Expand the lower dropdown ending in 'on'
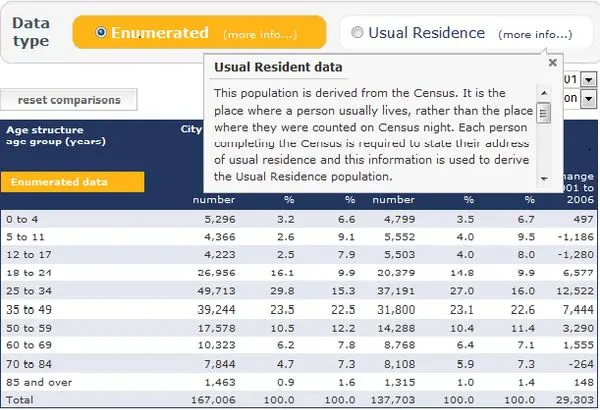Screen dimensions: 600x410 point(589,99)
